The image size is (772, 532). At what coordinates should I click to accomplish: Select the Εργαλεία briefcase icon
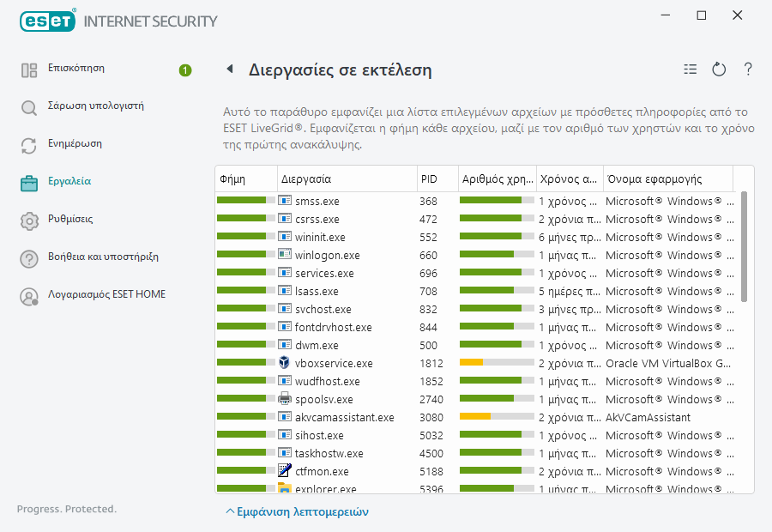click(29, 184)
